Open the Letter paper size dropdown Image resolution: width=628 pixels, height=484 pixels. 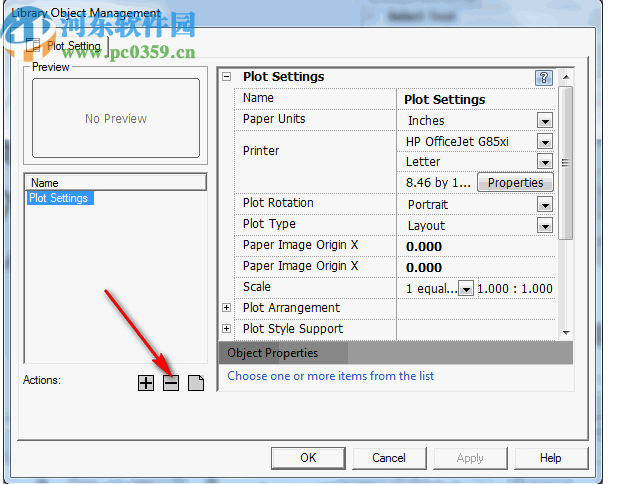(x=545, y=162)
